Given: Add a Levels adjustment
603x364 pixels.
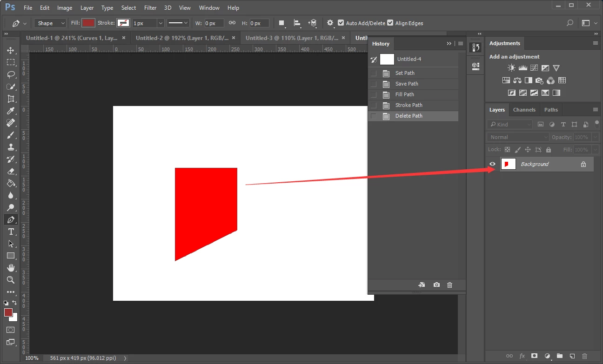Looking at the screenshot, I should point(523,68).
